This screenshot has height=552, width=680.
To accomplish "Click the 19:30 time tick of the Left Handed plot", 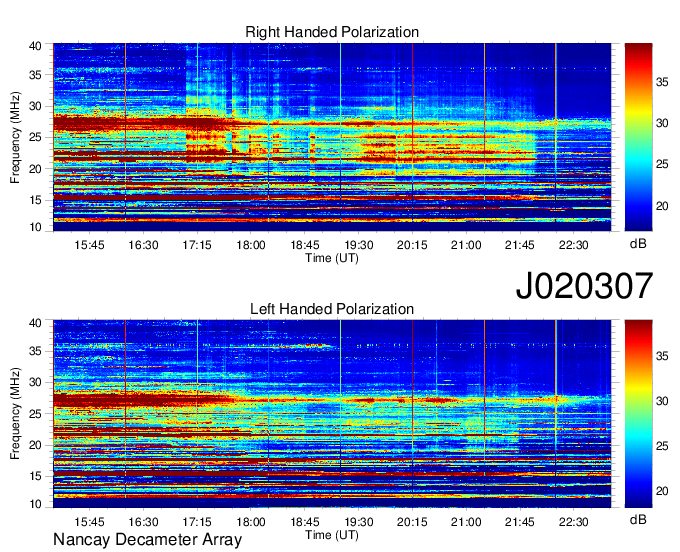I will coord(359,522).
